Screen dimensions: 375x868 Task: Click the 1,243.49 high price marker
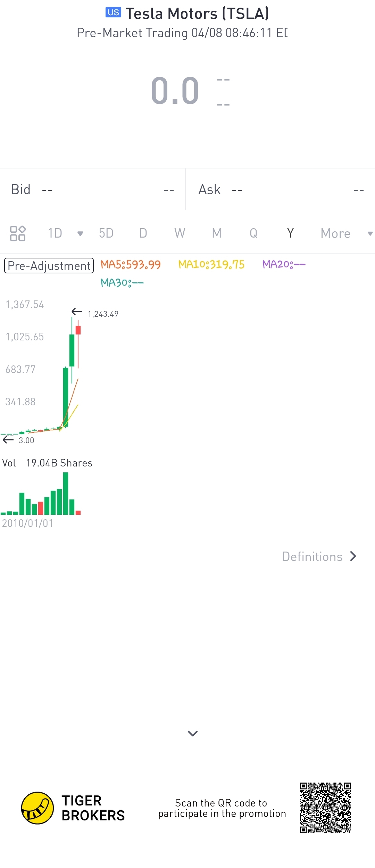pos(103,314)
